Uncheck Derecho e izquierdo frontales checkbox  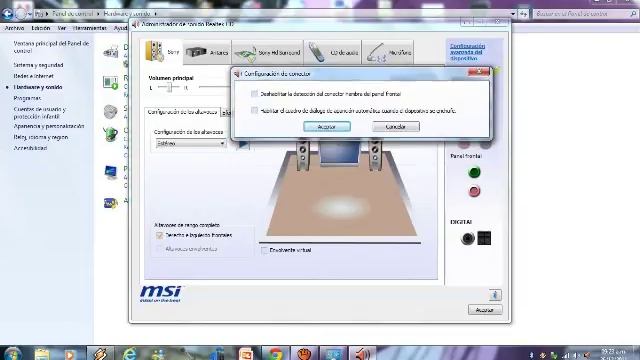(159, 235)
